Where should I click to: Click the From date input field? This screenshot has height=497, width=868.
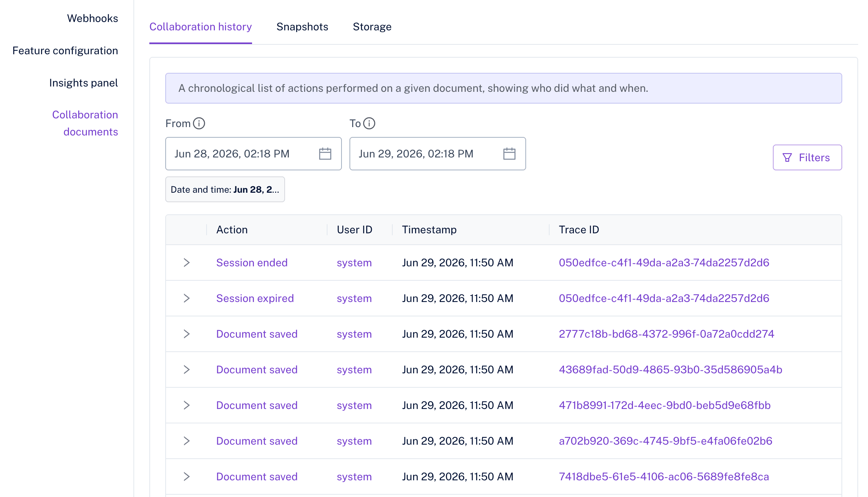point(254,154)
